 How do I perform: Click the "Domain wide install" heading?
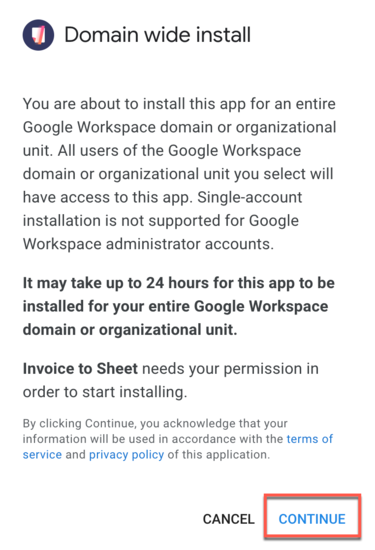(x=158, y=35)
